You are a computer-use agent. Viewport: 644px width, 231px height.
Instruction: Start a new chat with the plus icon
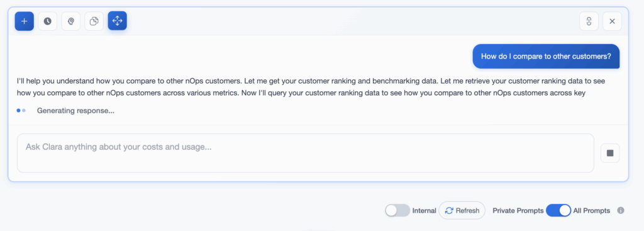coord(25,21)
